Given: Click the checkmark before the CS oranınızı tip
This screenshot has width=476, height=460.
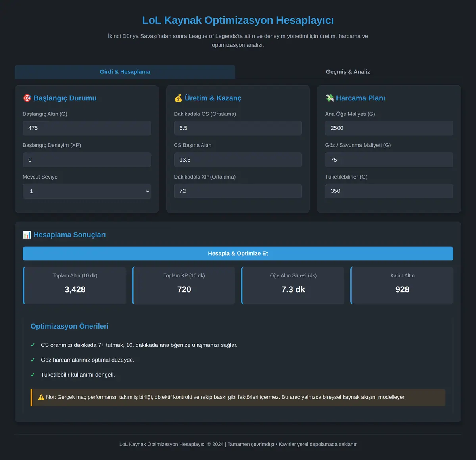Looking at the screenshot, I should (33, 345).
